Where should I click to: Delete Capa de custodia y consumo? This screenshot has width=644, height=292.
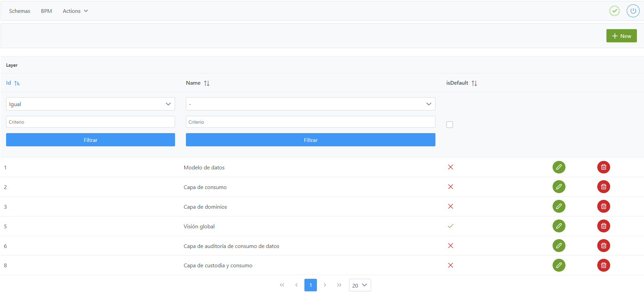(x=603, y=265)
